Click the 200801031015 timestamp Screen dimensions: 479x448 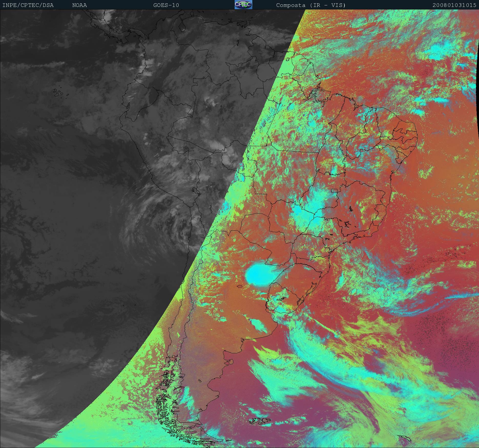click(454, 5)
